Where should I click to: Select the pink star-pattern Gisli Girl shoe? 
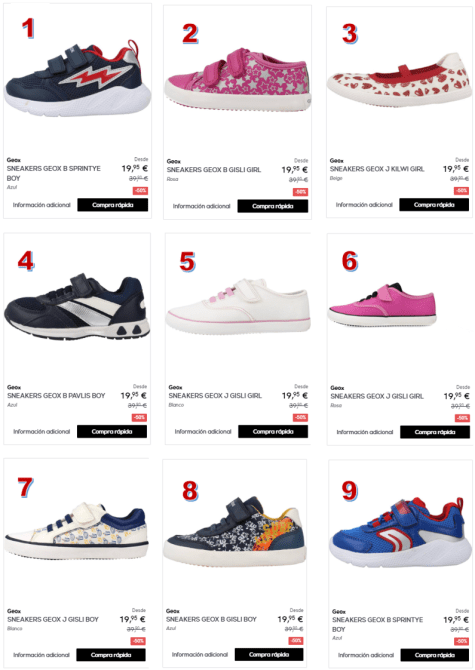(x=238, y=80)
